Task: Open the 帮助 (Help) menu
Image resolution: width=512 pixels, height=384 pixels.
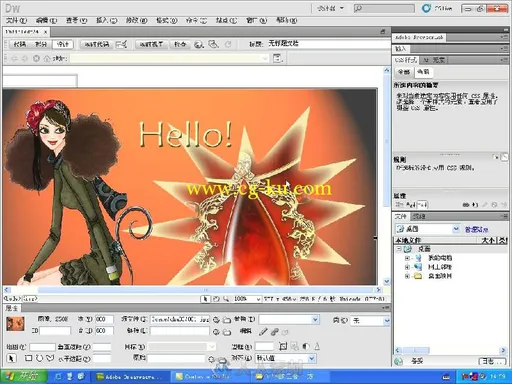Action: (x=286, y=20)
